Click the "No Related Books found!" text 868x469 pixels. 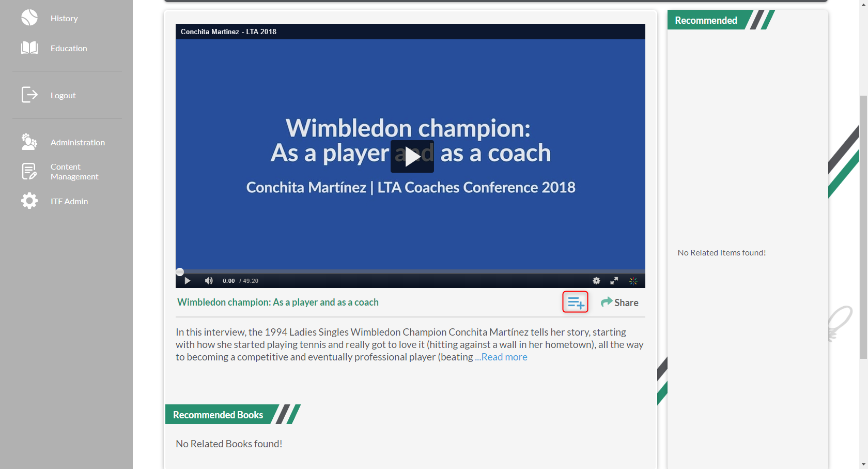click(229, 444)
